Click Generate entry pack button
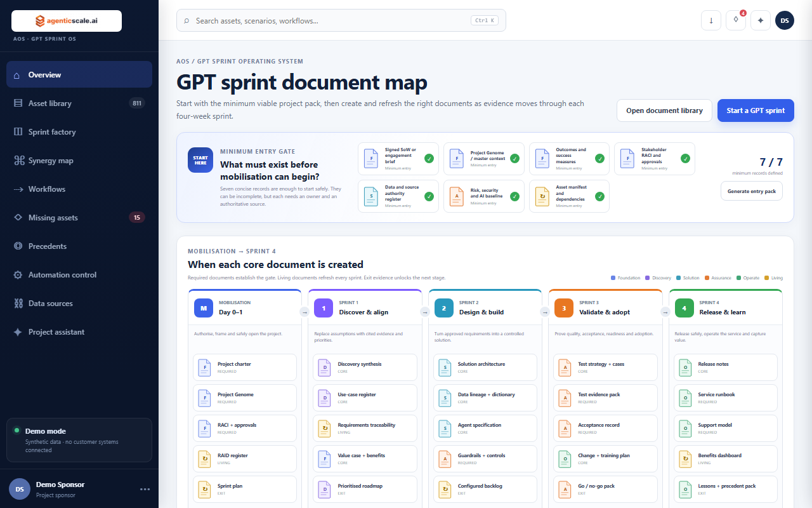Screen dimensions: 812x508 [752, 191]
